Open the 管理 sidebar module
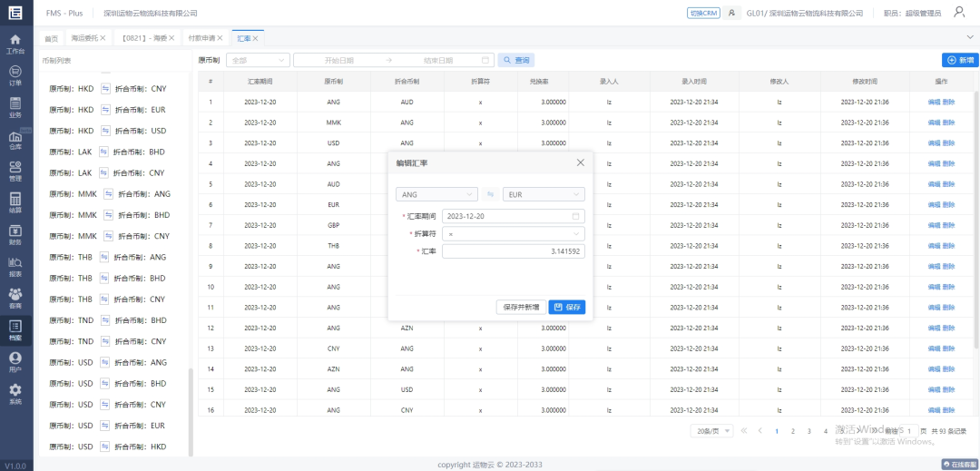This screenshot has width=980, height=471. coord(15,172)
